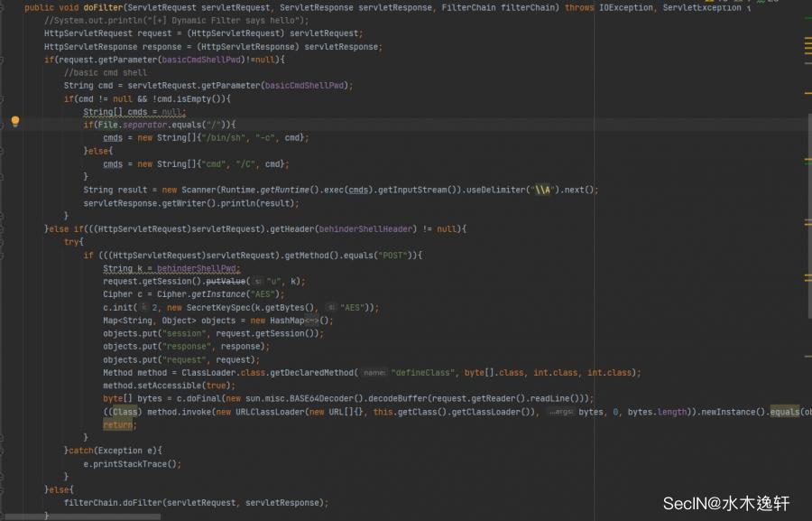The width and height of the screenshot is (812, 521).
Task: Click the "defineClass" string literal
Action: point(423,373)
